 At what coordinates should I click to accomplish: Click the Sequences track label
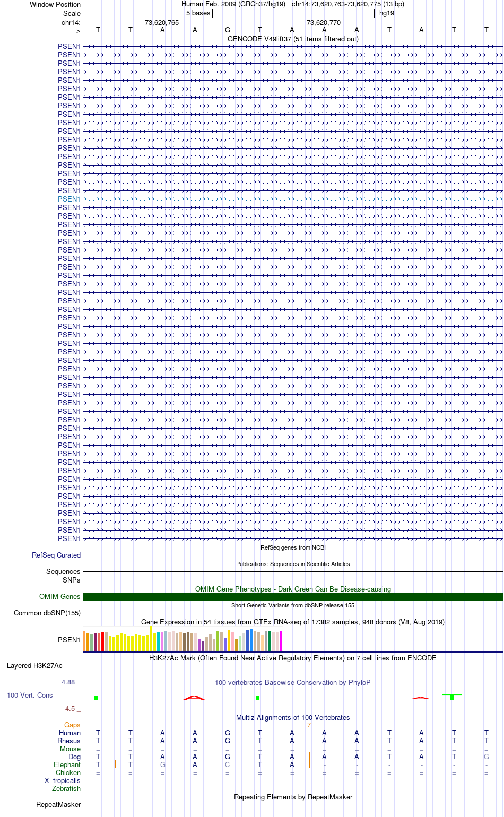63,572
